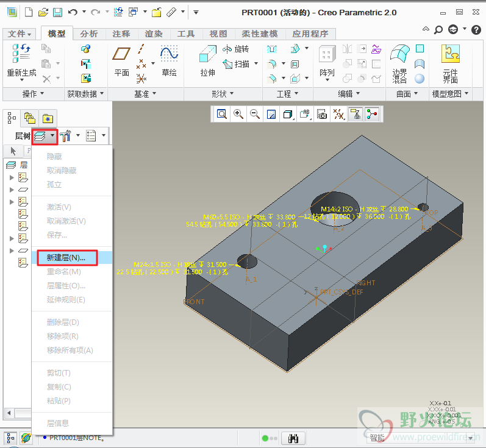The height and width of the screenshot is (448, 486).
Task: Click the Layers (层) root tree item
Action: [x=17, y=165]
